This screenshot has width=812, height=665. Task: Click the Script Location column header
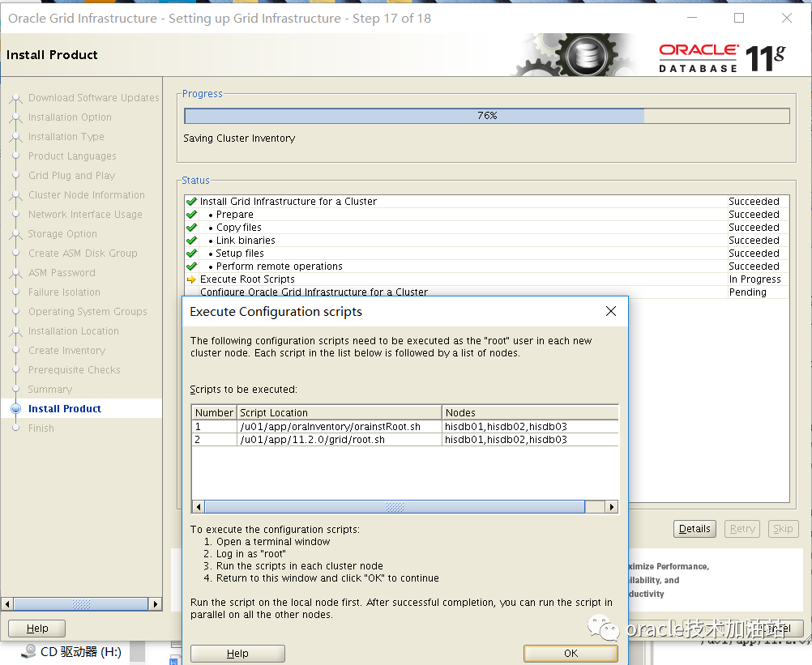pyautogui.click(x=340, y=412)
